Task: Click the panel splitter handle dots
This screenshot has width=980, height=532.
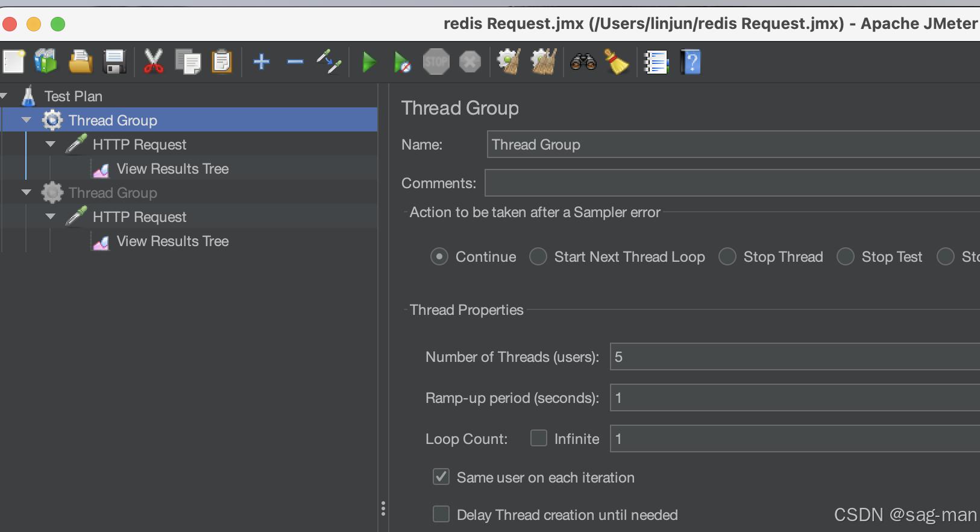Action: click(x=383, y=508)
